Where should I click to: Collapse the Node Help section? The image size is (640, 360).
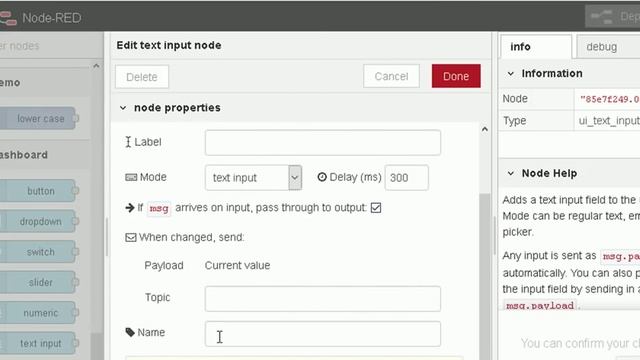pos(511,173)
